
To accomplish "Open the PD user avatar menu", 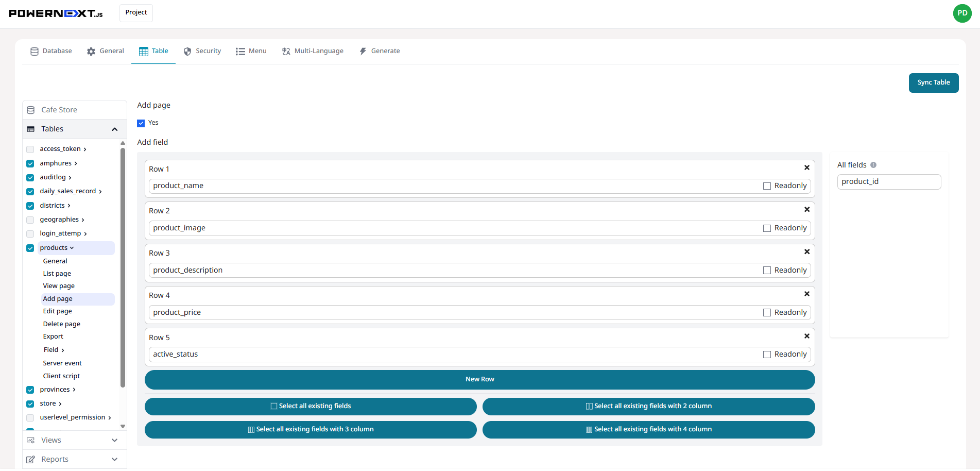I will point(962,13).
